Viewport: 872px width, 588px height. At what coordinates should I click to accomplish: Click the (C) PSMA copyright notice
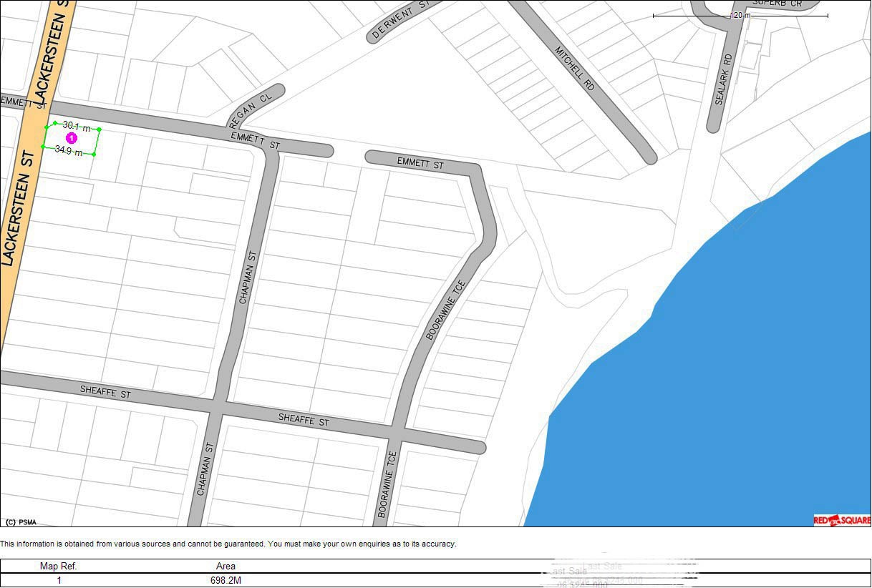[x=19, y=521]
